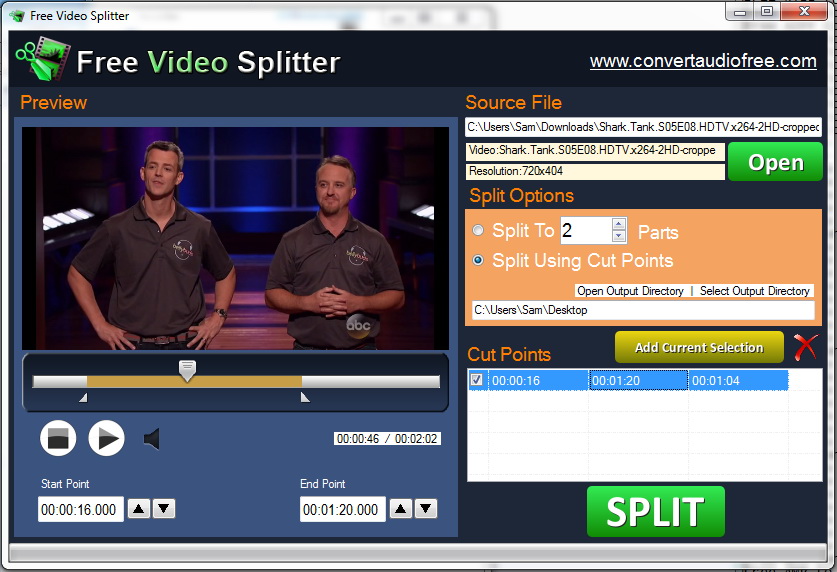Image resolution: width=837 pixels, height=572 pixels.
Task: Click the big green SPLIT button
Action: click(x=656, y=511)
